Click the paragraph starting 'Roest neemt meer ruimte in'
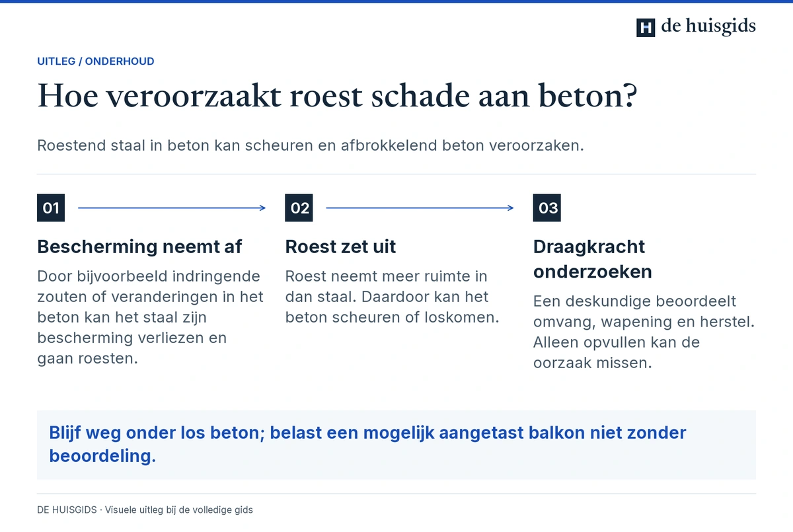This screenshot has height=532, width=793. pos(392,297)
